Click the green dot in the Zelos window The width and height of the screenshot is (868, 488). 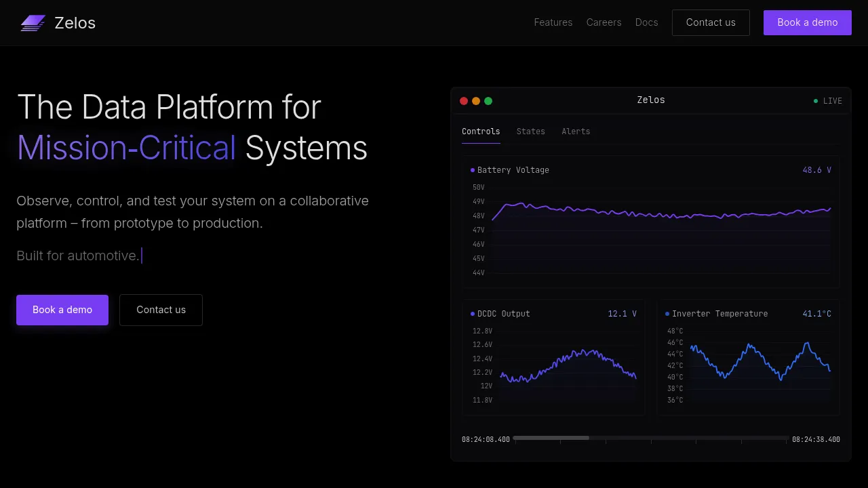pos(488,101)
